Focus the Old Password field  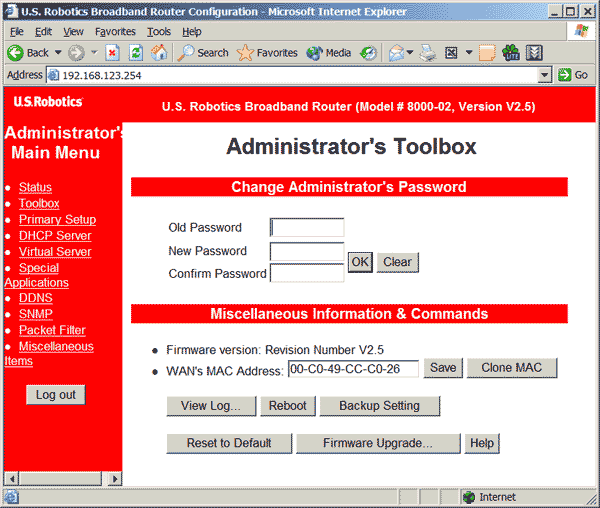point(307,228)
